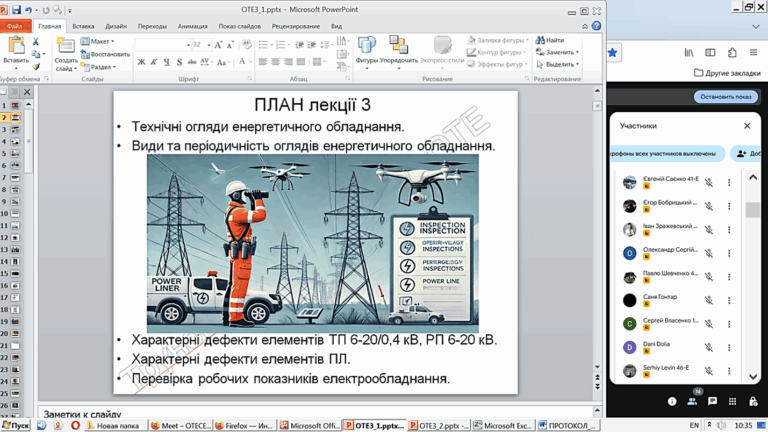Click the Save icon in quick access toolbar
768x432 pixels.
tap(16, 10)
